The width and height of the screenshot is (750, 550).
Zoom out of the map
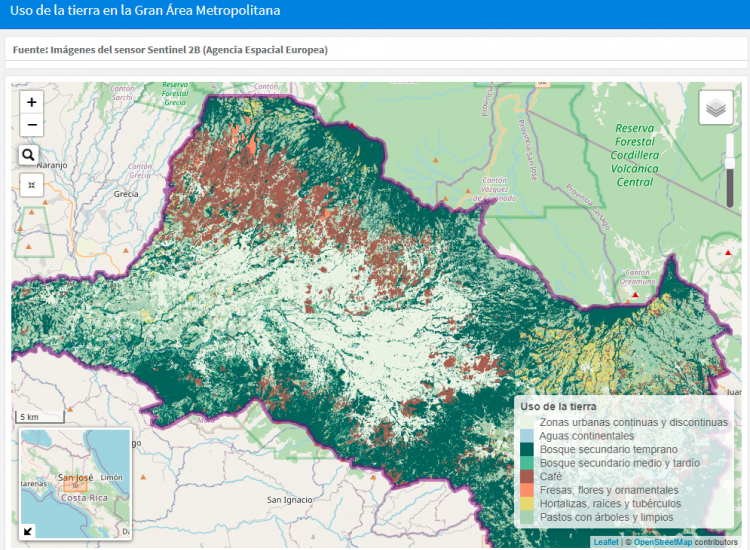click(x=32, y=126)
